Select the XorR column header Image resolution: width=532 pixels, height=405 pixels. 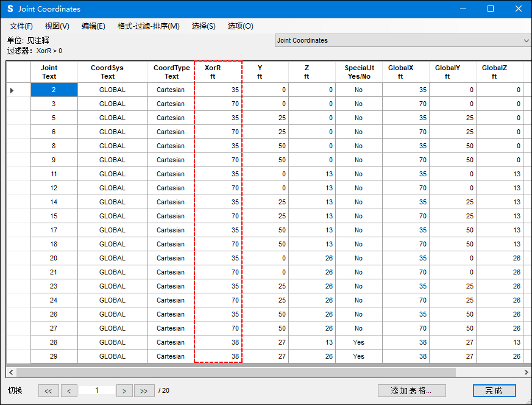(218, 72)
